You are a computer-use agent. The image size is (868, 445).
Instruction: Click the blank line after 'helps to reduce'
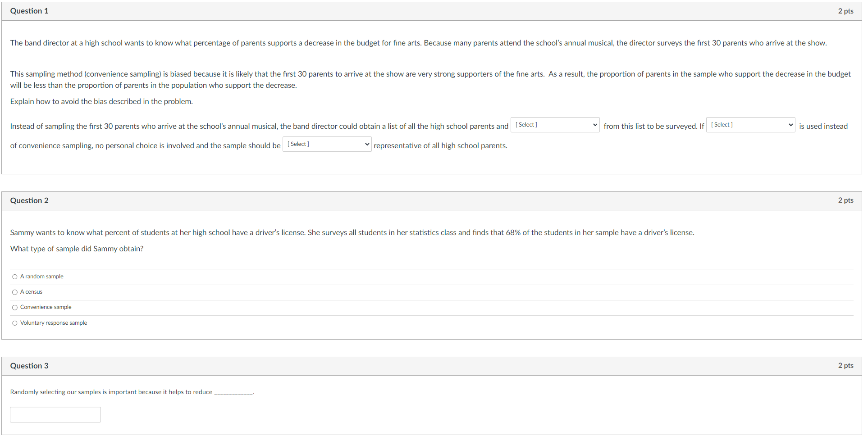(233, 392)
